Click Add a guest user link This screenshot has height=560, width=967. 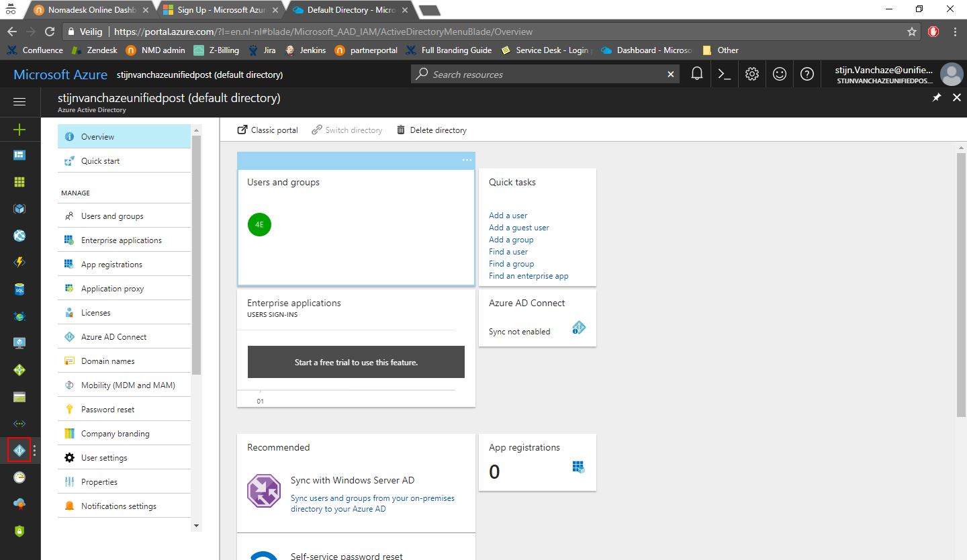click(x=519, y=228)
